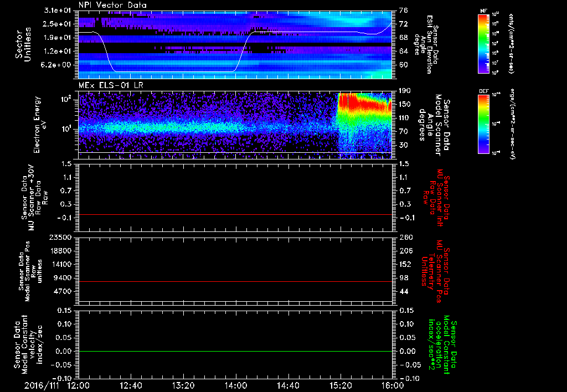Click the intense red electron burst in ELS spectrogram
The width and height of the screenshot is (567, 392).
pyautogui.click(x=364, y=103)
